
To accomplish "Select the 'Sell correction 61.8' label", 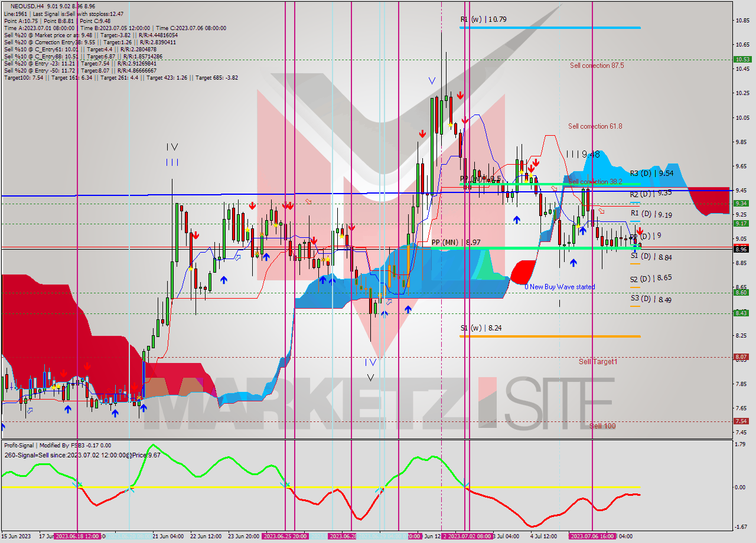I will [x=595, y=126].
